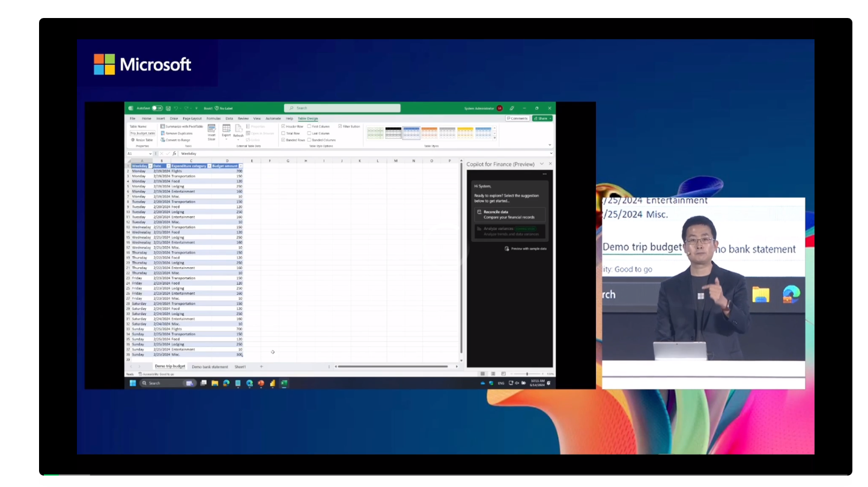
Task: Switch to the Insert ribbon tab
Action: click(x=160, y=118)
